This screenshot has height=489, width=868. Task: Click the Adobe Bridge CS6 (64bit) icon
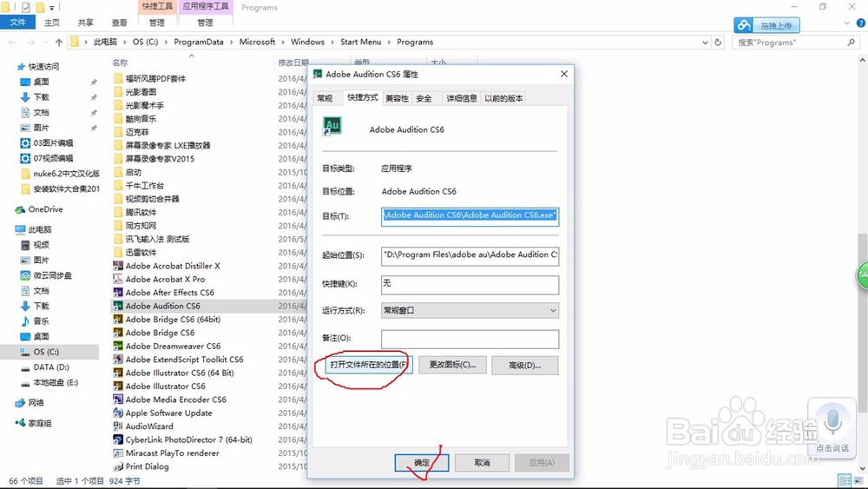point(118,320)
